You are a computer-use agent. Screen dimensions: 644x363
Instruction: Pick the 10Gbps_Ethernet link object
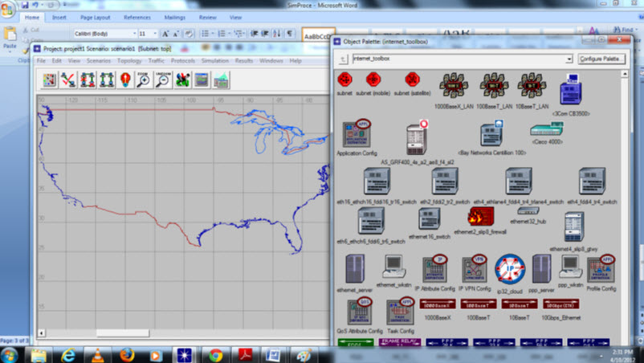561,304
